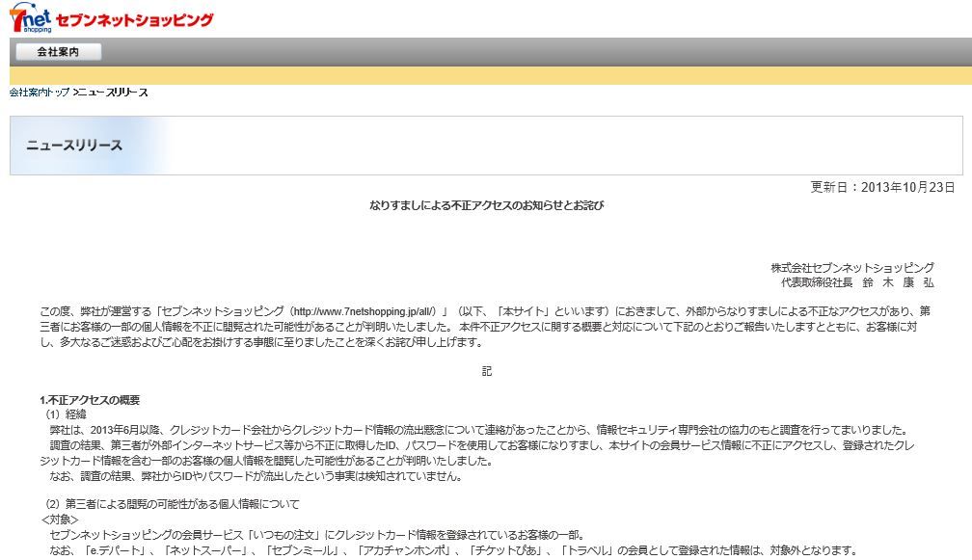Viewport: 972px width, 560px height.
Task: Click the 代表取締役社長 鈴木康弘 signature line
Action: (x=858, y=282)
